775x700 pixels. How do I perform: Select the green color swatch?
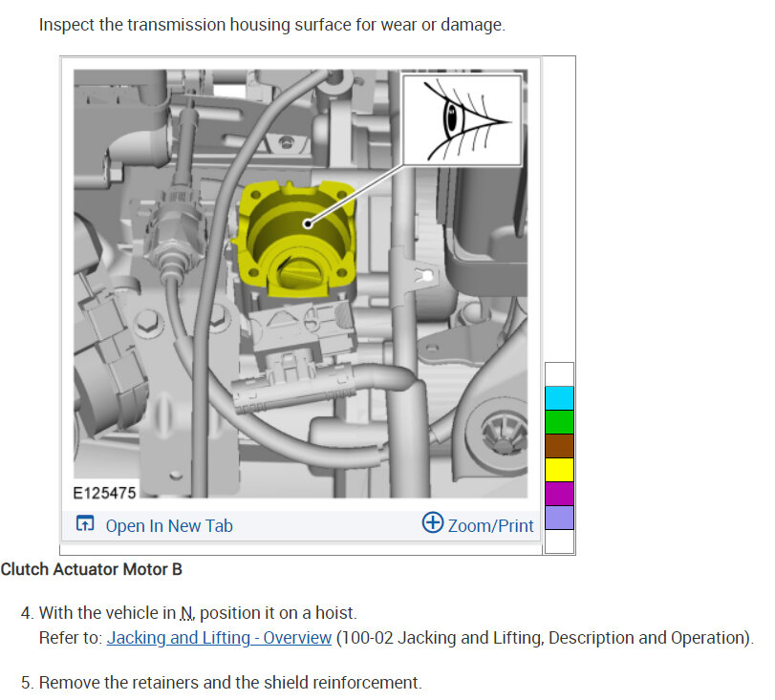coord(559,422)
